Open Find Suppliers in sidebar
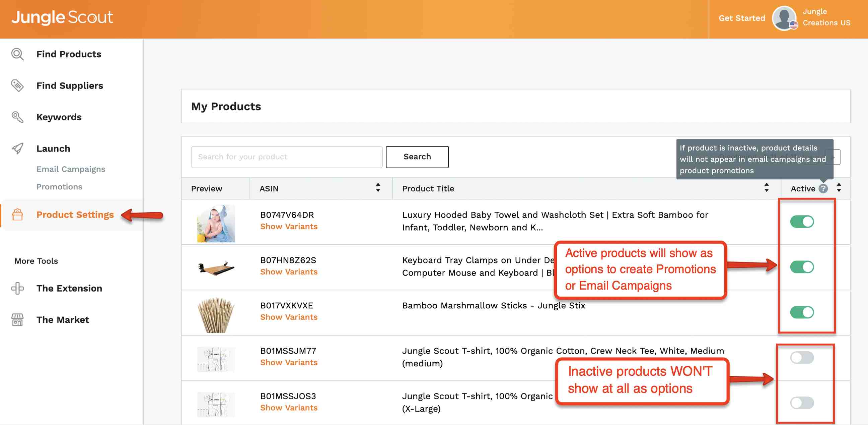This screenshot has width=868, height=425. 70,86
